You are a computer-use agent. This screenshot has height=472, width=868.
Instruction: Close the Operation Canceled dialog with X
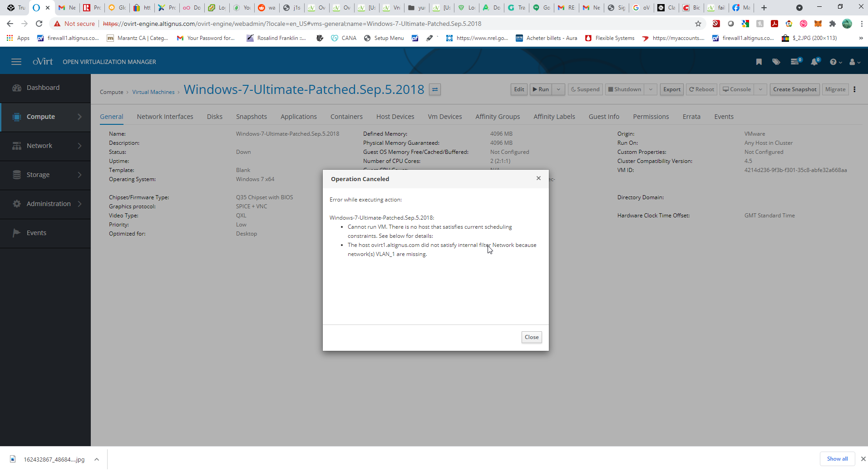click(x=538, y=178)
